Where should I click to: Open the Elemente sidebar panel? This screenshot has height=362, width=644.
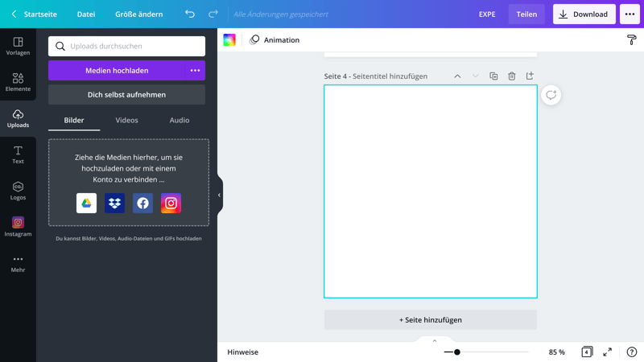coord(18,82)
